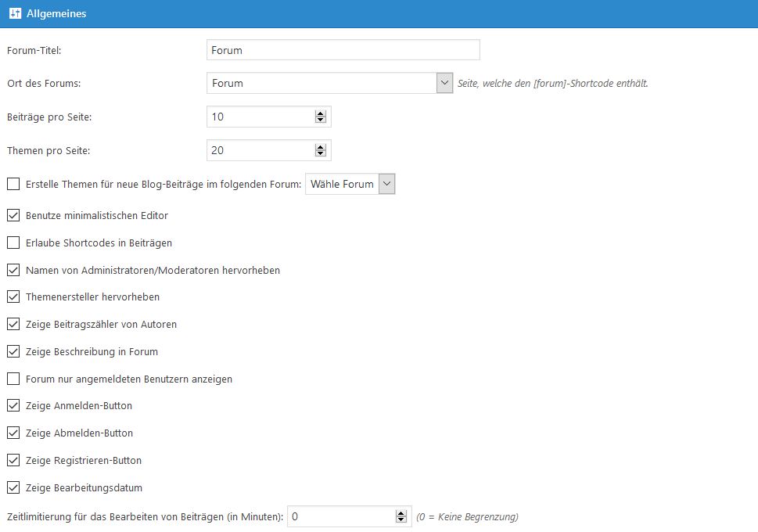Decrease Beiträge pro Seite with down arrow
Viewport: 758px width, 532px height.
pos(320,120)
